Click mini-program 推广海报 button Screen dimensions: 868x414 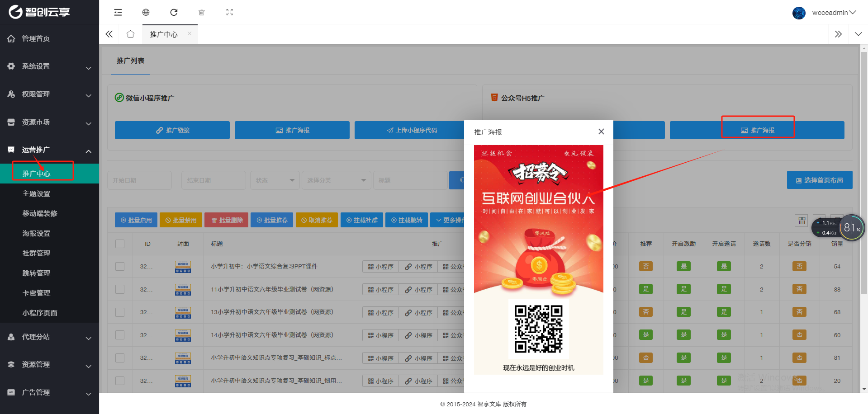tap(292, 130)
